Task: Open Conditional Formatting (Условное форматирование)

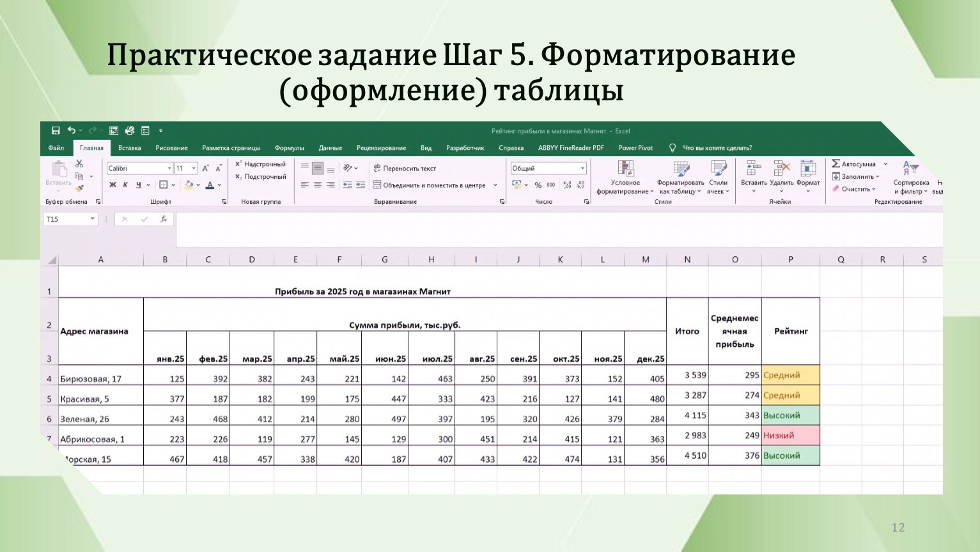Action: 625,178
